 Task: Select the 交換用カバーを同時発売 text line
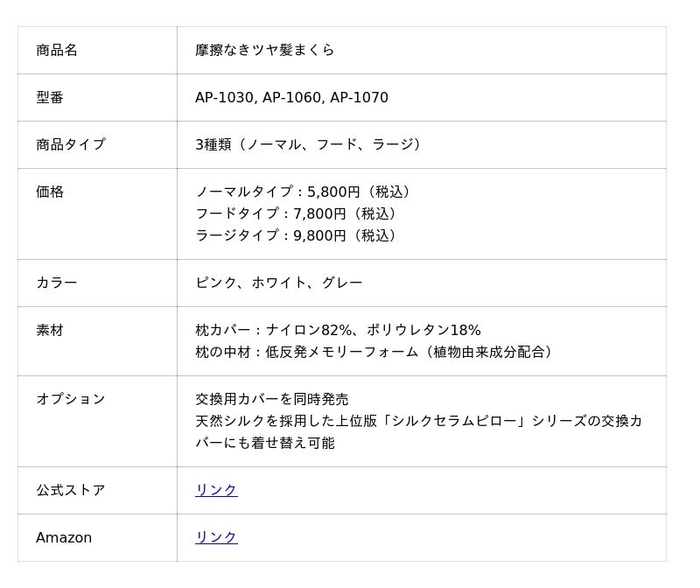[271, 399]
